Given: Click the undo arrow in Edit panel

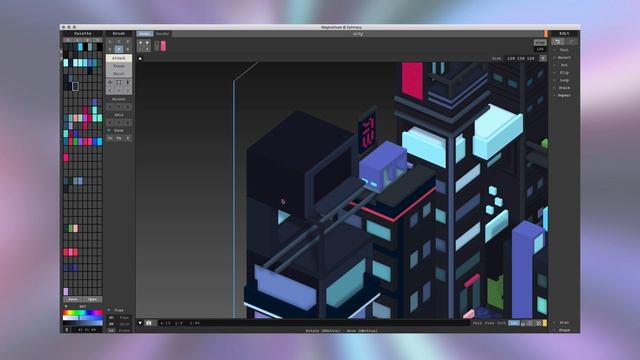Looking at the screenshot, I should (x=558, y=42).
